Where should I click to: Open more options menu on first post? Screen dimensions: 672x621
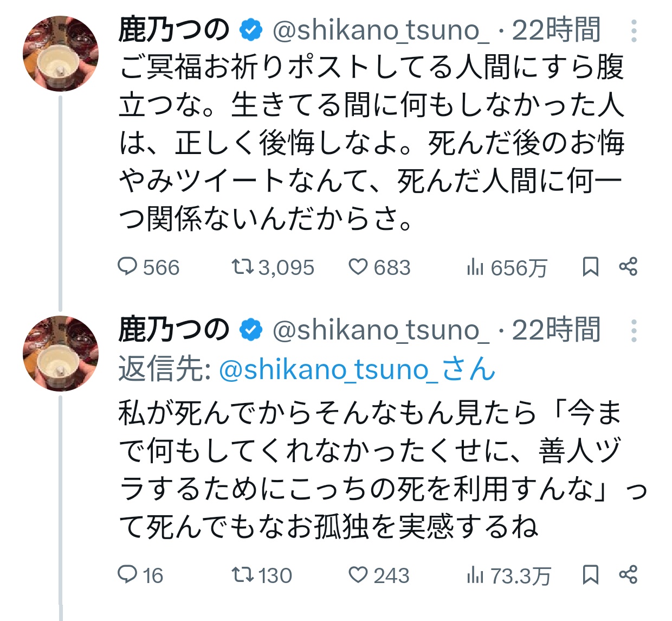(x=634, y=31)
